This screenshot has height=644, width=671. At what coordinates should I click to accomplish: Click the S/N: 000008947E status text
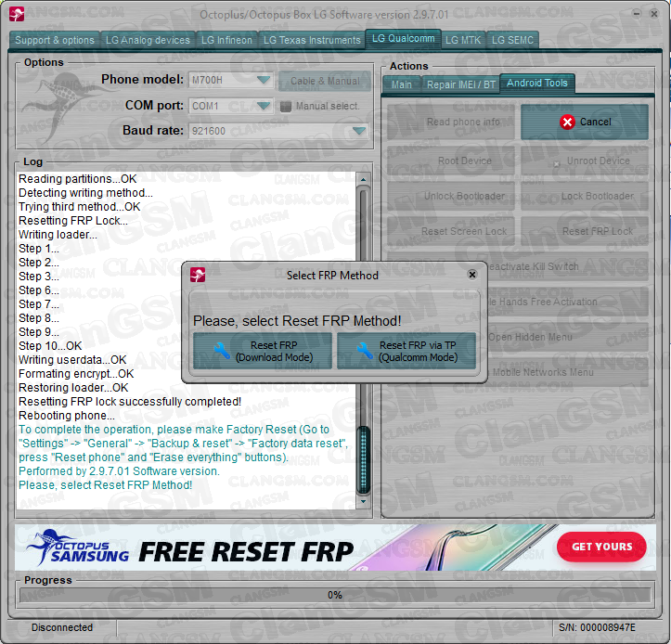[x=597, y=627]
